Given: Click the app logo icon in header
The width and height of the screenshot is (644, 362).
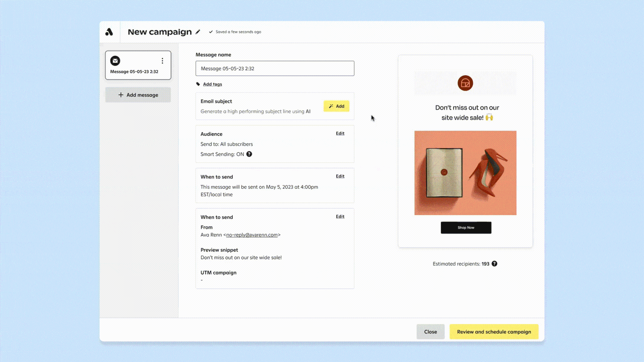Looking at the screenshot, I should (109, 32).
